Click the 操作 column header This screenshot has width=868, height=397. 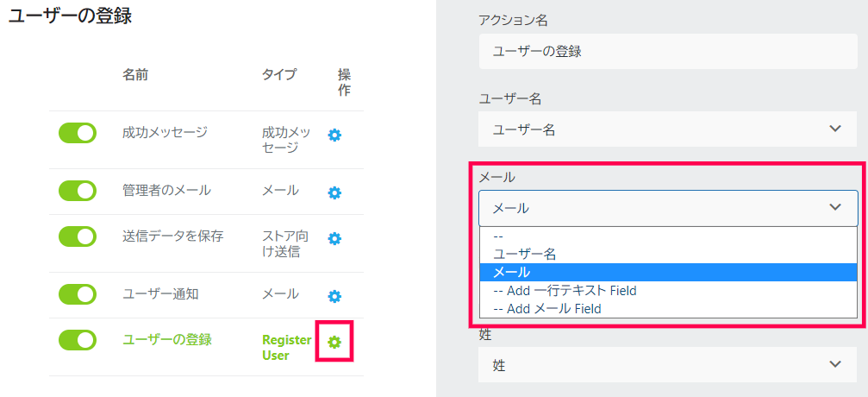[x=344, y=83]
